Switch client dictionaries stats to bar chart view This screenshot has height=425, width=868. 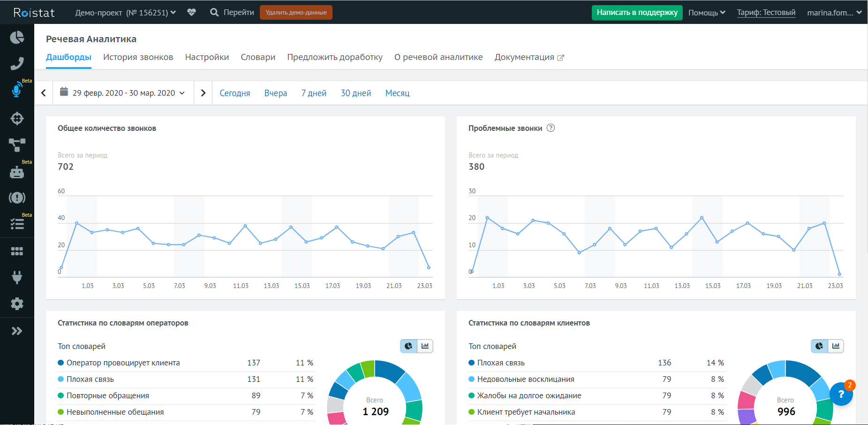[836, 346]
